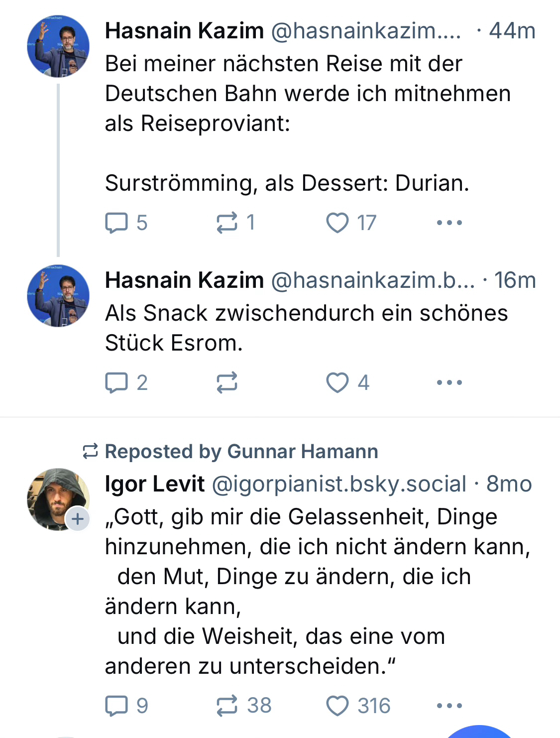Screen dimensions: 560x738
Task: Open more options on Igor Levit's post
Action: [x=449, y=706]
